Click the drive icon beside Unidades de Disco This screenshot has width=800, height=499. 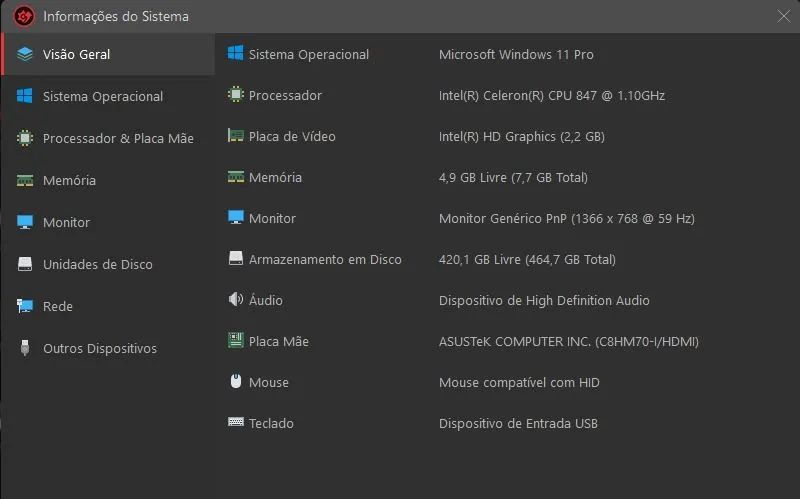coord(24,264)
